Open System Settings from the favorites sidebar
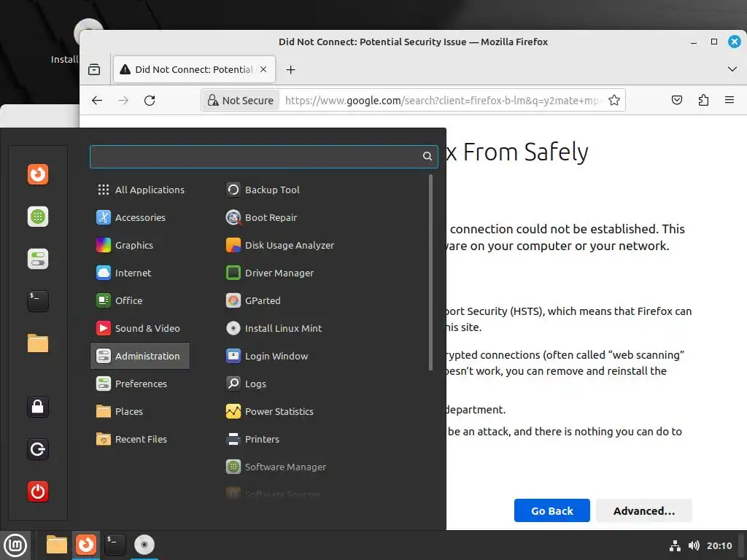747x560 pixels. coord(38,259)
